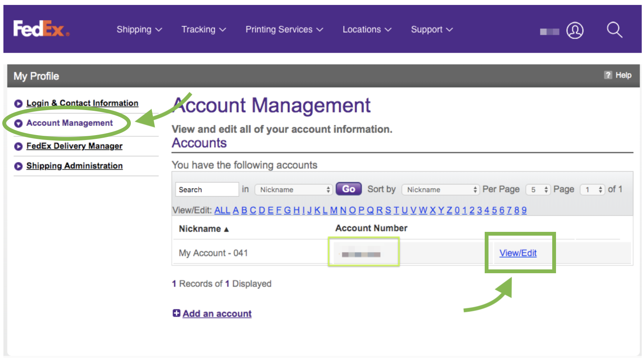Open the Page number dropdown
The width and height of the screenshot is (644, 362).
pyautogui.click(x=592, y=189)
